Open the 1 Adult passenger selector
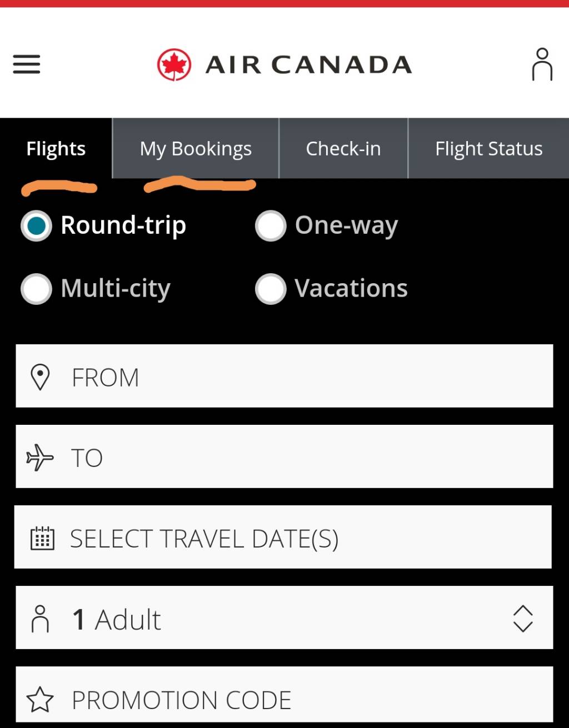This screenshot has height=728, width=569. [x=278, y=618]
